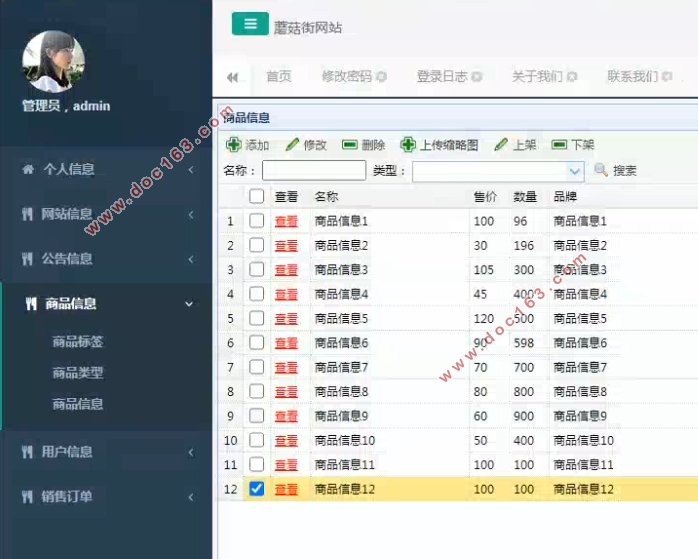
Task: Click the 数量 column header
Action: pos(525,196)
